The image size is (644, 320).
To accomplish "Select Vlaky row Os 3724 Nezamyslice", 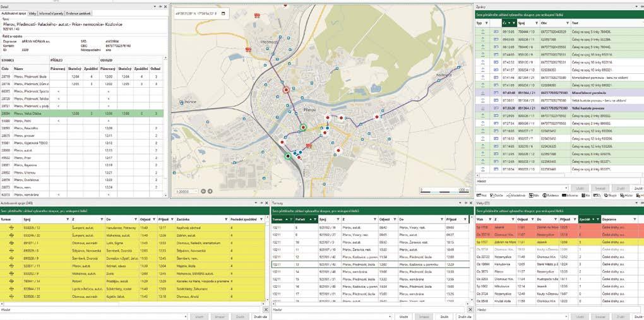I will click(559, 293).
